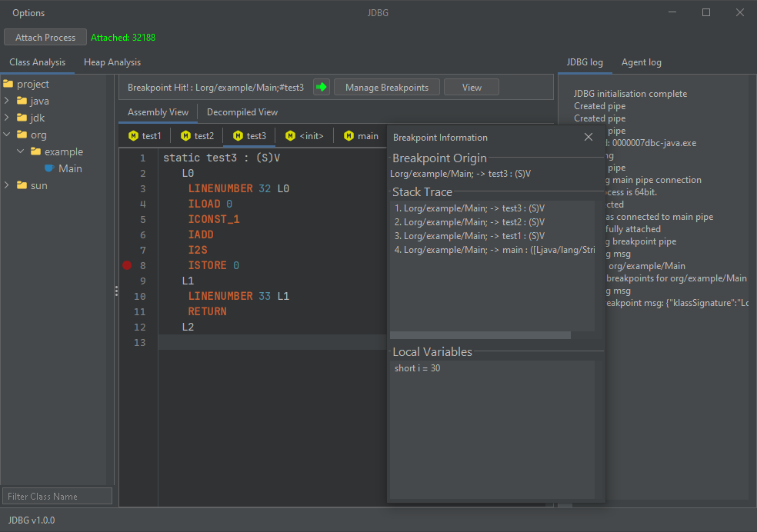Click the ILOAD 0 instruction line

[210, 204]
